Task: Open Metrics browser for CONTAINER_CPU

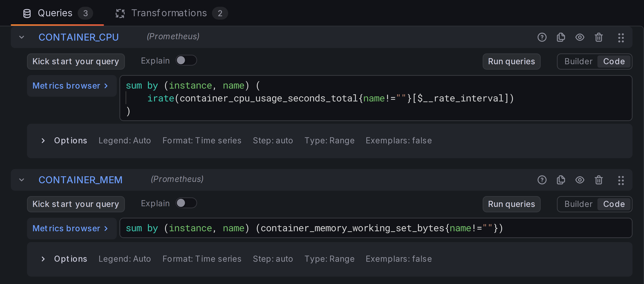Action: click(72, 86)
